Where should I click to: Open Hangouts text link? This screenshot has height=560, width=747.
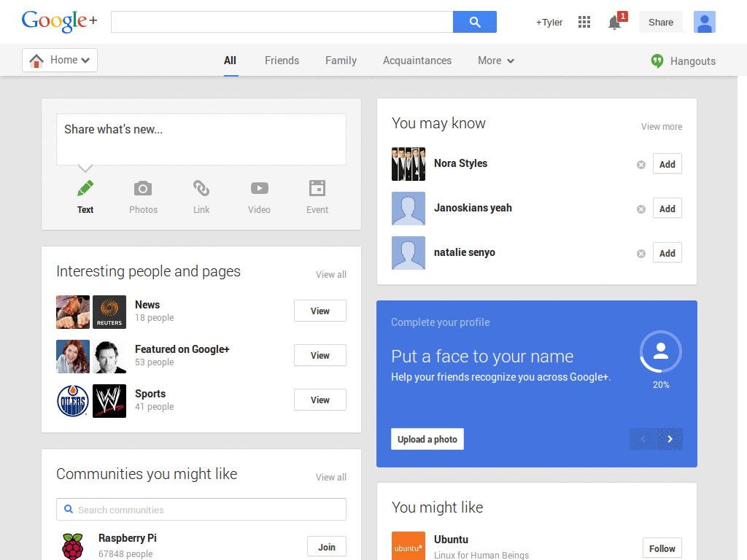point(693,61)
